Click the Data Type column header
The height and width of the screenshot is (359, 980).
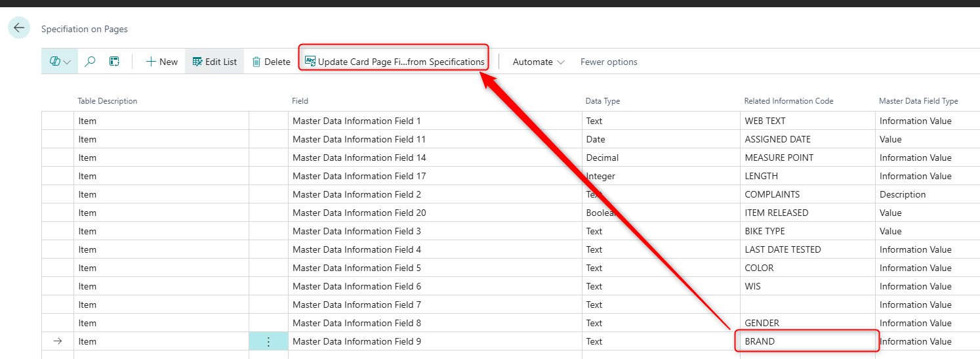(x=602, y=101)
